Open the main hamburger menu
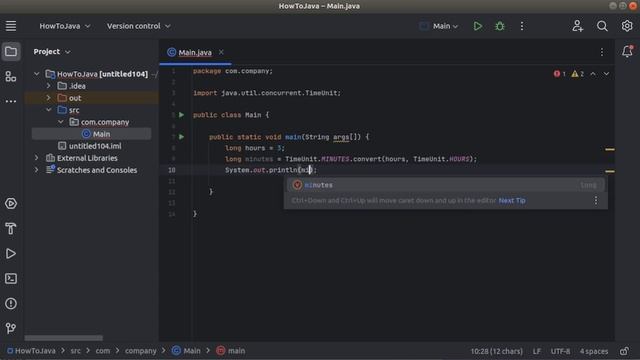This screenshot has height=360, width=640. pos(11,26)
